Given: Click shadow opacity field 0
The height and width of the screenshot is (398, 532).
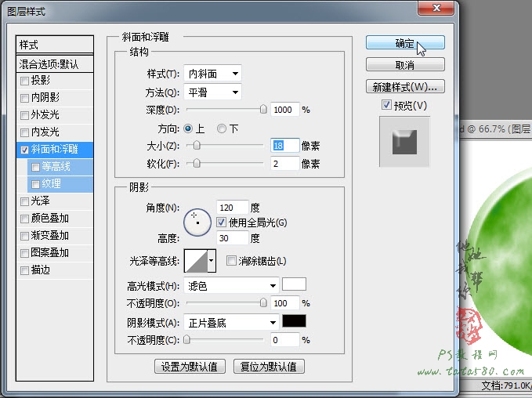Looking at the screenshot, I should click(x=285, y=340).
